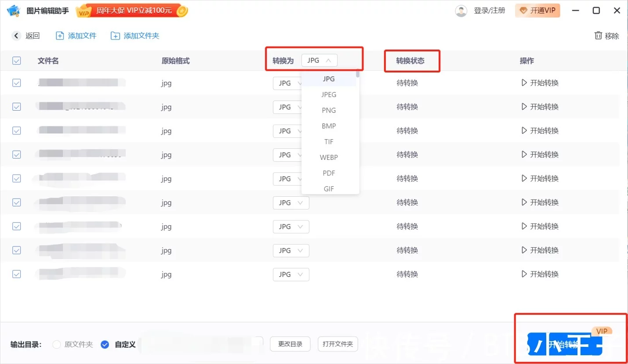Image resolution: width=628 pixels, height=364 pixels.
Task: Open the first row JPG dropdown
Action: click(287, 83)
